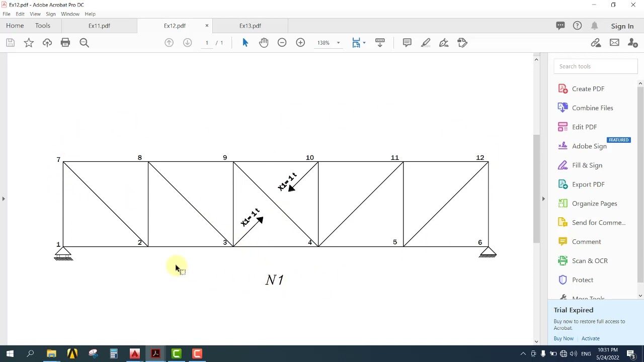644x362 pixels.
Task: Go to previous page arrow
Action: click(169, 43)
